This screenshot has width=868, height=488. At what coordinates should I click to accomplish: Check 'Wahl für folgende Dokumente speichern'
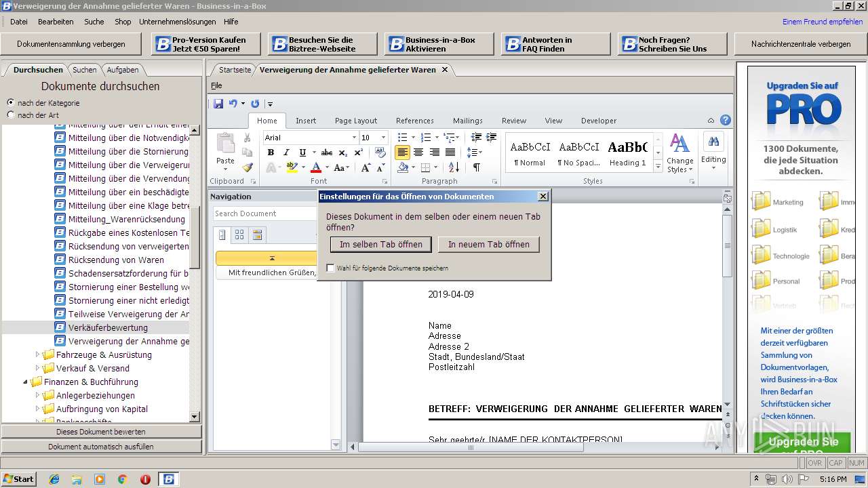330,268
